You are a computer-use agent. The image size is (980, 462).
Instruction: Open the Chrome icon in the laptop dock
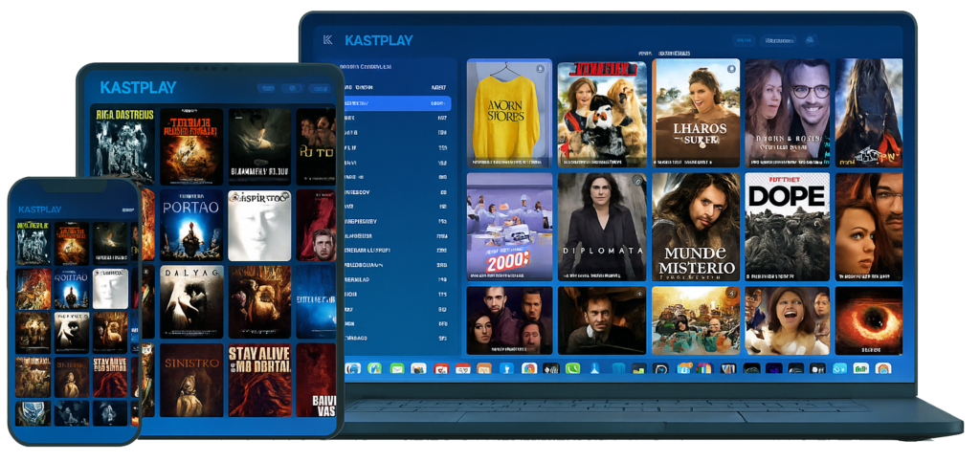[529, 368]
